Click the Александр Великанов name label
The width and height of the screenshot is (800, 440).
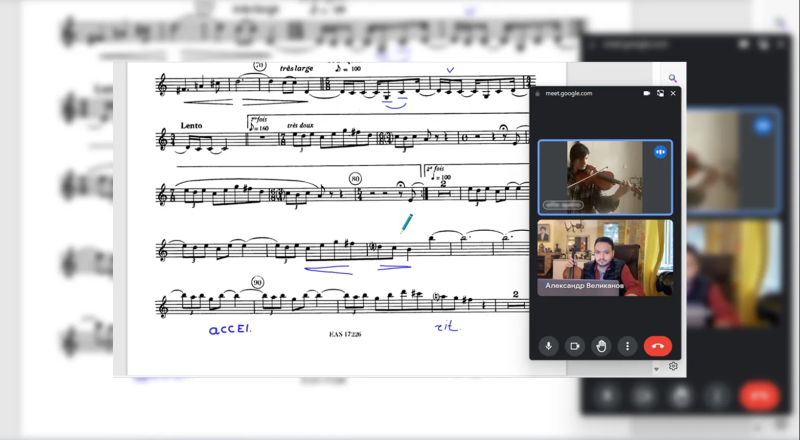pyautogui.click(x=584, y=286)
